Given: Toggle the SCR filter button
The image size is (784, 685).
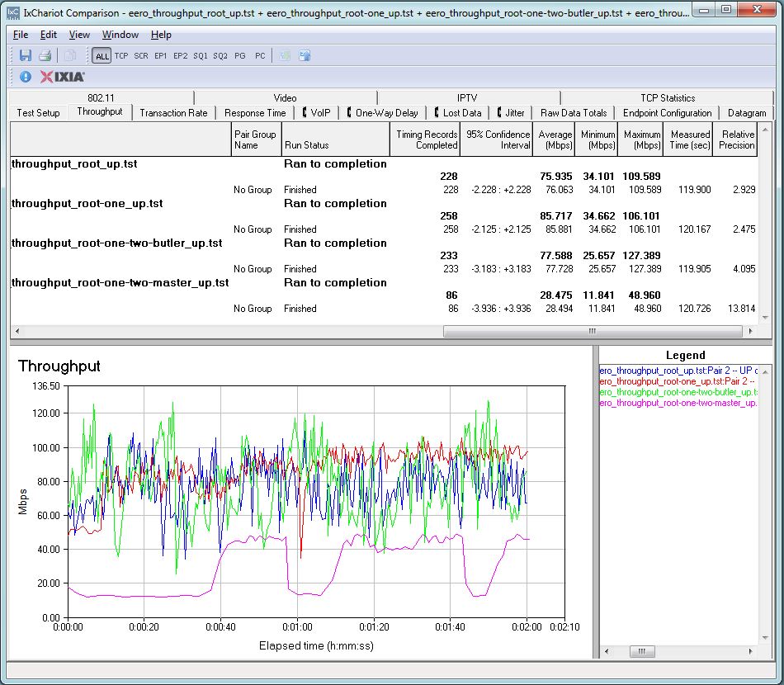Looking at the screenshot, I should (141, 56).
